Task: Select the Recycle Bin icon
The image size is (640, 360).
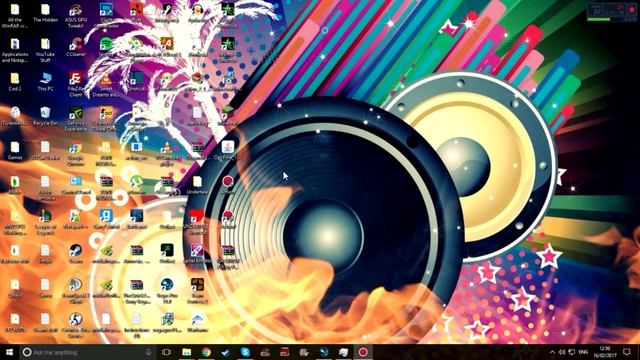Action: (45, 116)
